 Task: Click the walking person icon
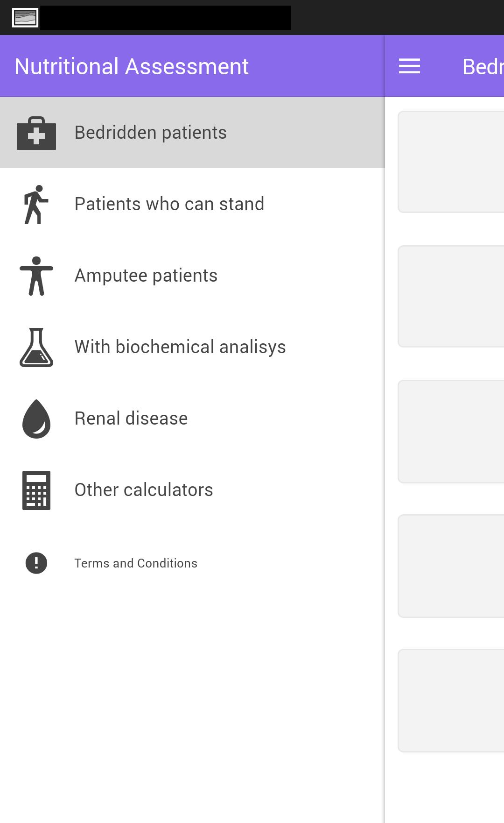[36, 205]
